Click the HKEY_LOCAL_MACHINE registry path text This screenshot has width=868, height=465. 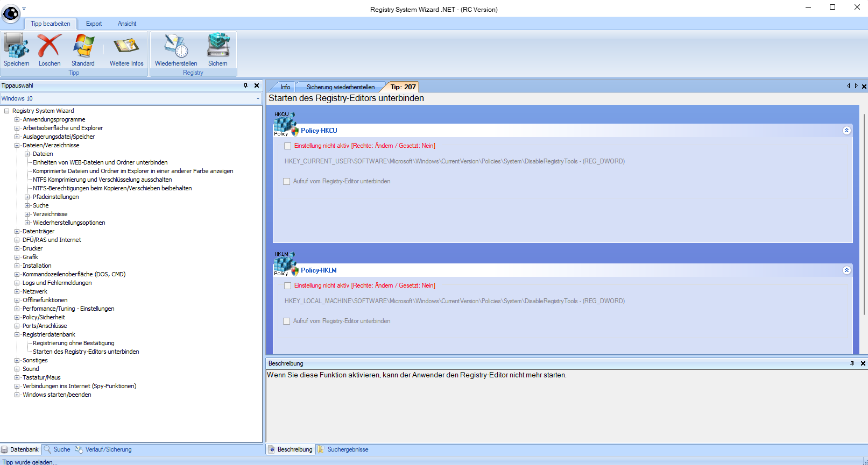coord(455,301)
